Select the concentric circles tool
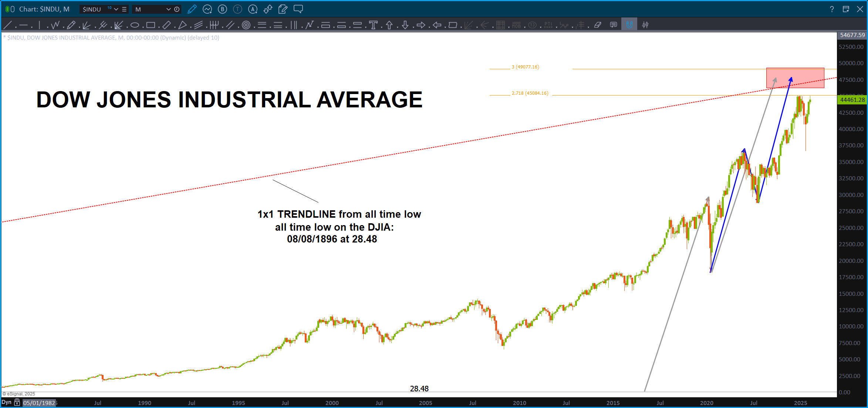 pos(246,25)
